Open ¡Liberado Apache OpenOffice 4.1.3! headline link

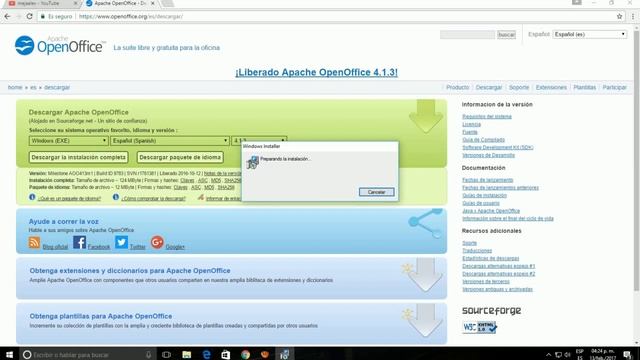pos(316,72)
